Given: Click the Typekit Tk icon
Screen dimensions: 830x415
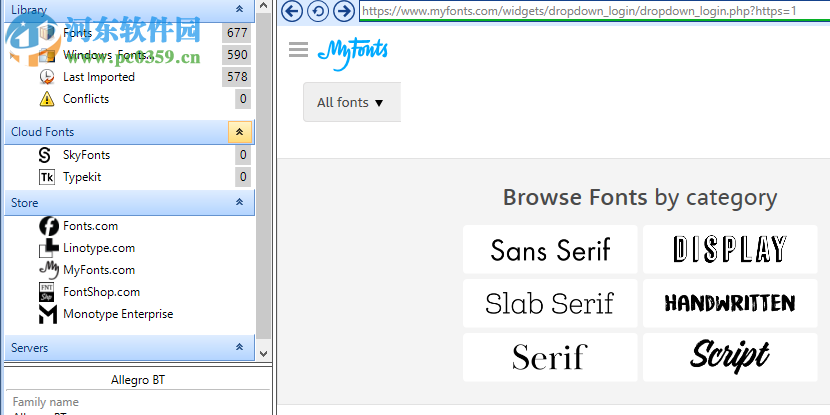Looking at the screenshot, I should click(x=47, y=177).
